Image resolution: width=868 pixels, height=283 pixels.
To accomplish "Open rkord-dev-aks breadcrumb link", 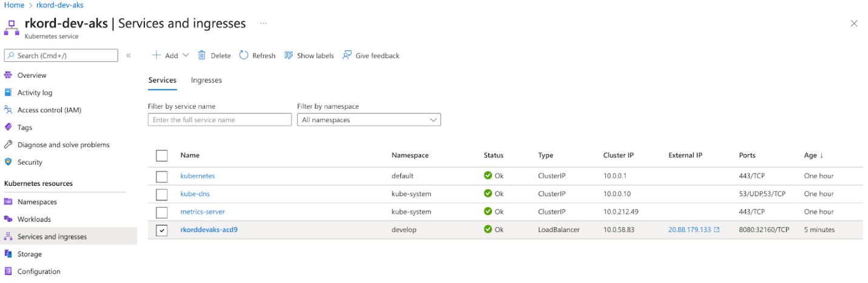I will click(60, 5).
